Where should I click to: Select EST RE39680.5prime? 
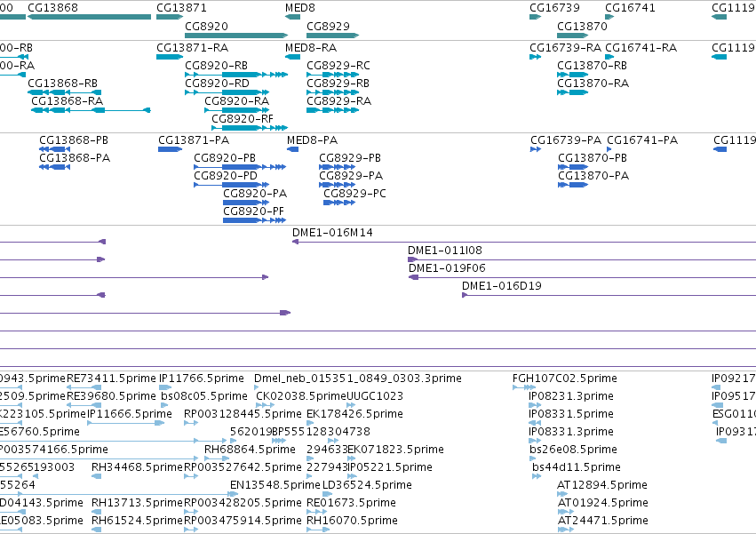click(84, 405)
